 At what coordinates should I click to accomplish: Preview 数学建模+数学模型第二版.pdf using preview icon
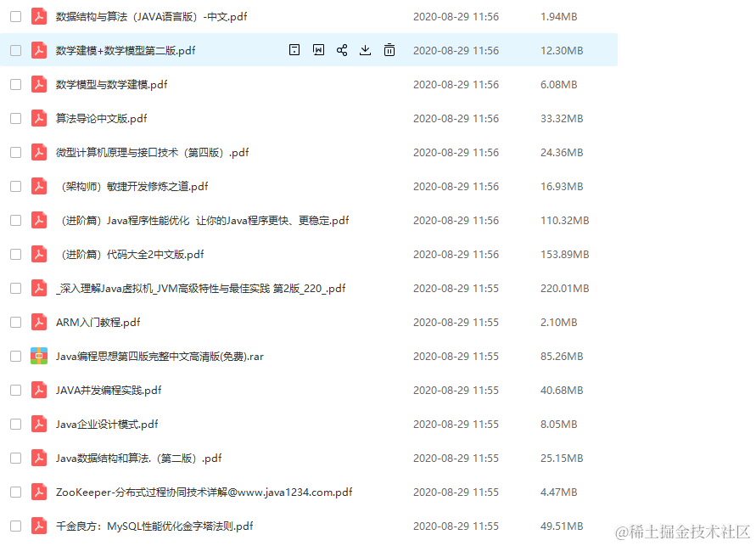294,50
